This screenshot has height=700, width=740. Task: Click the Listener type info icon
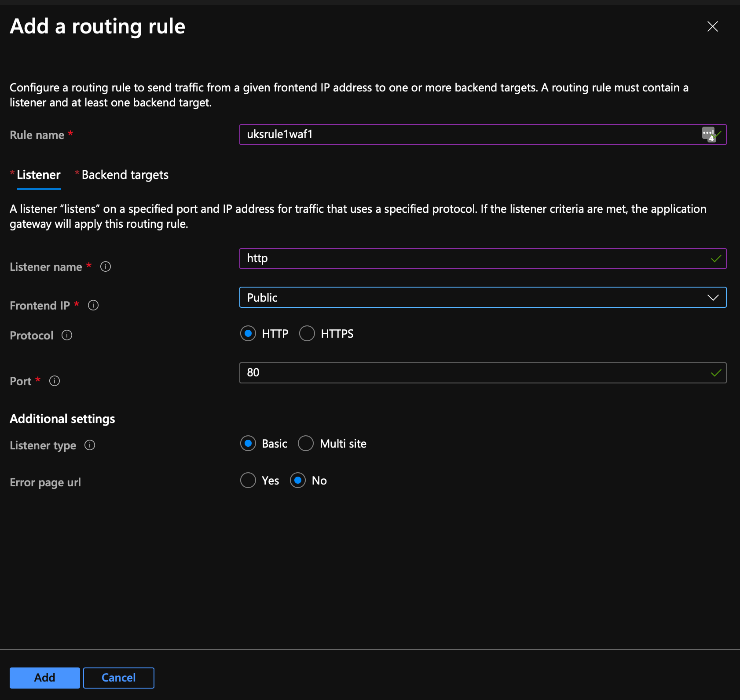click(90, 445)
